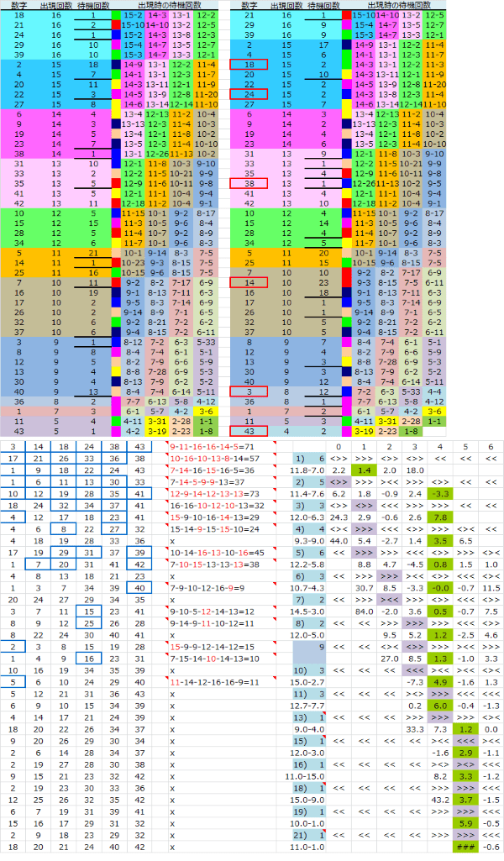Screen dimensions: 504x861
Task: Click the 12.7-7.7 range cell
Action: pyautogui.click(x=309, y=706)
